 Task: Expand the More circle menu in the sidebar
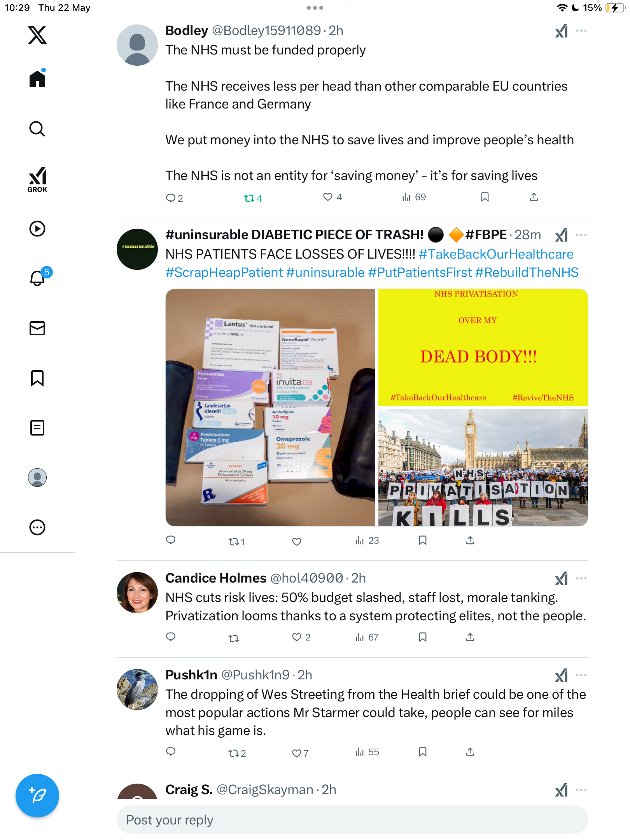[x=37, y=527]
